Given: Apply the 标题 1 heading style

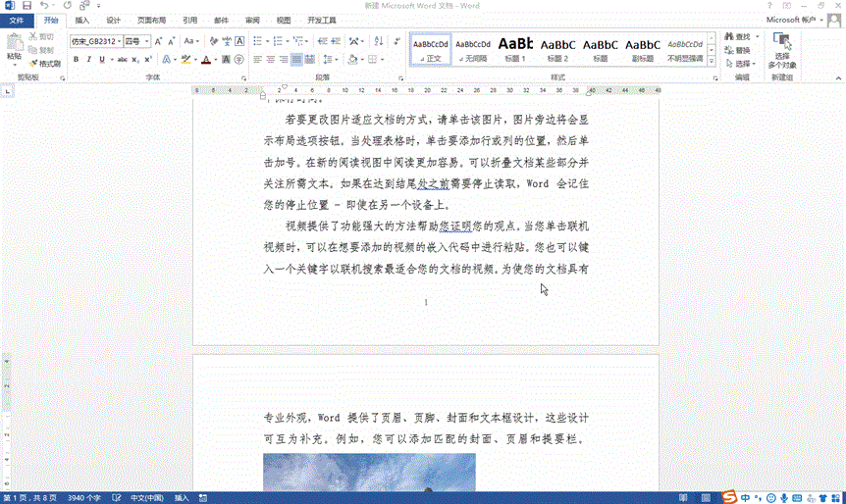Looking at the screenshot, I should pos(515,49).
